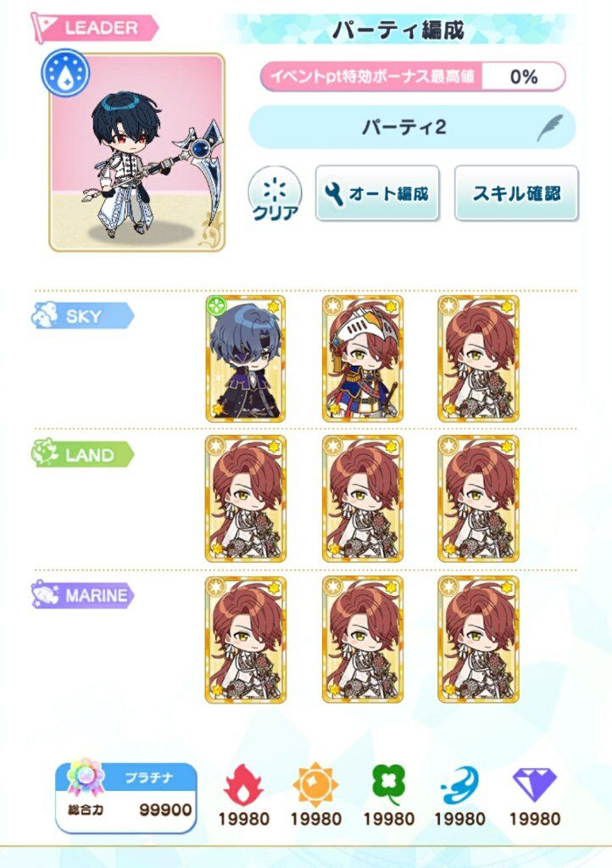Screen dimensions: 612x868
Task: Click the red flame attribute icon
Action: tap(243, 784)
